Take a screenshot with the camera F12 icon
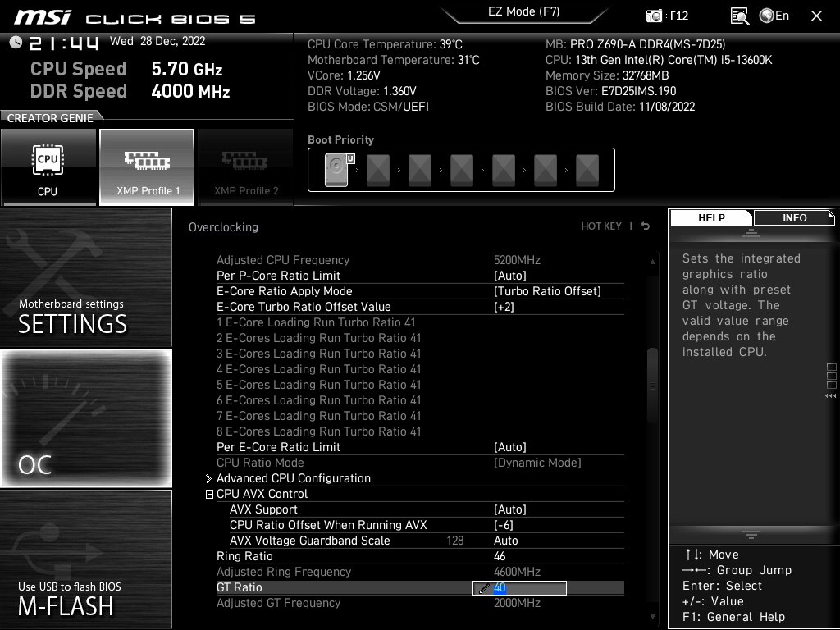The width and height of the screenshot is (840, 630). coord(654,16)
